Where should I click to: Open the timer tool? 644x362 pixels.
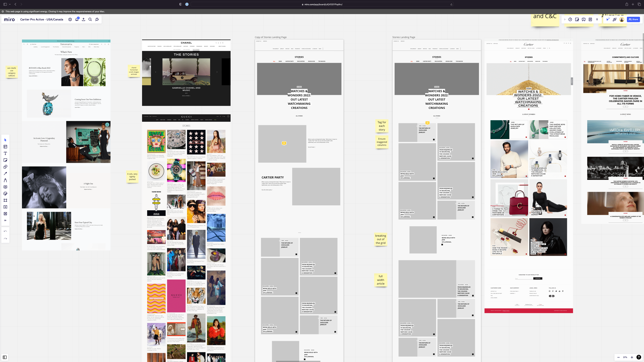[x=570, y=19]
